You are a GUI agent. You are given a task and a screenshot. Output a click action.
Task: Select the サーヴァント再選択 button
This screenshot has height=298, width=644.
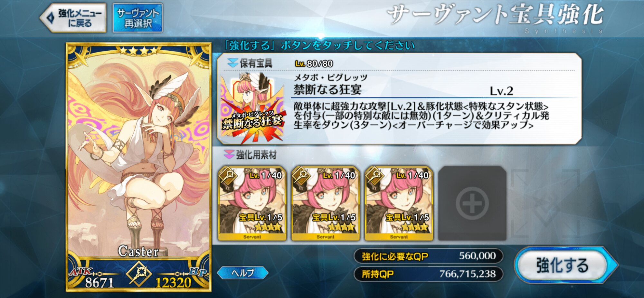[137, 18]
